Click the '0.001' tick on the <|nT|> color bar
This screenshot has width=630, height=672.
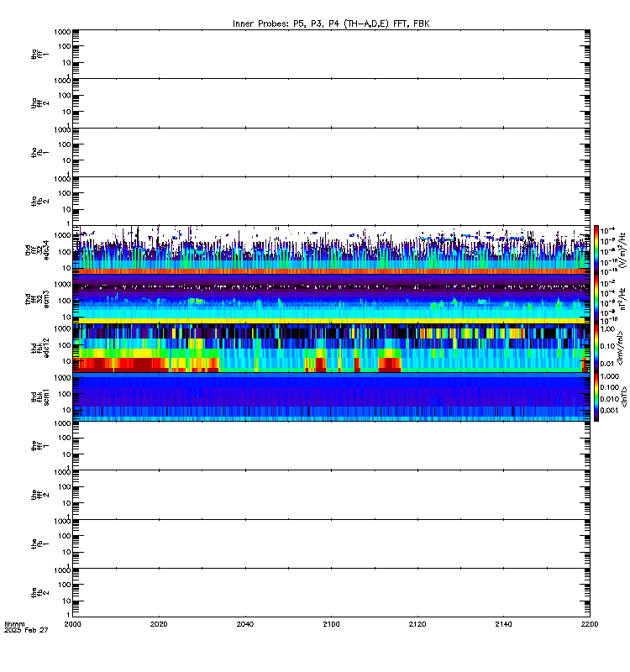pyautogui.click(x=610, y=411)
